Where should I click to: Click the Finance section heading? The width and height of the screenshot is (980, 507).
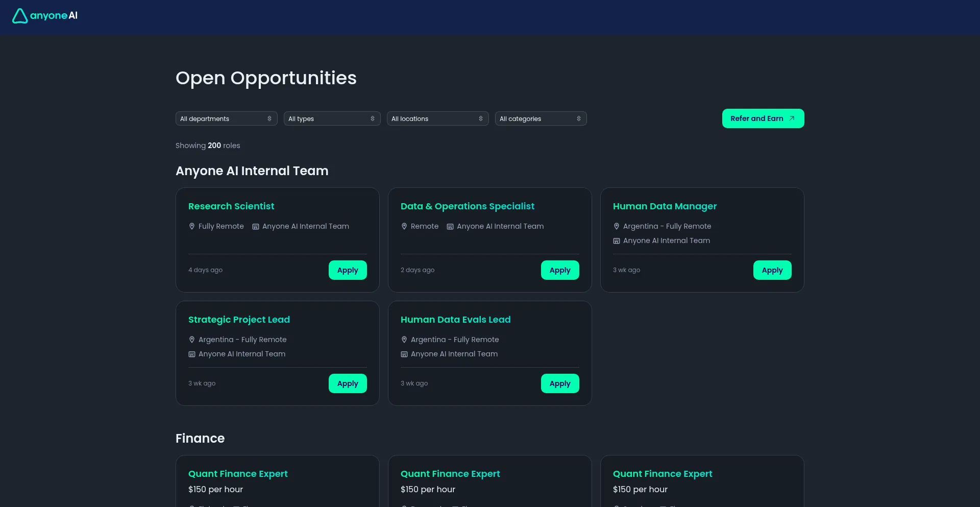click(x=200, y=439)
